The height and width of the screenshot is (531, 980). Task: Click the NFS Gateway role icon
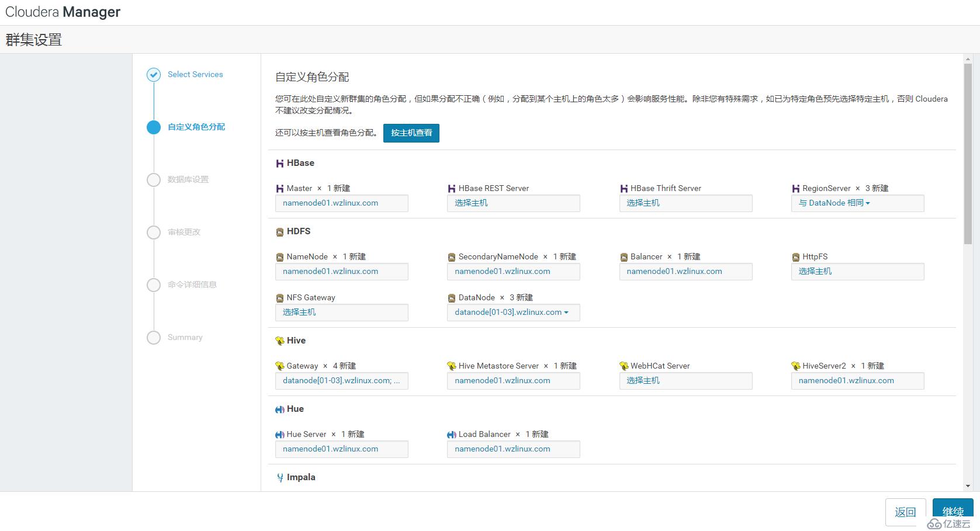tap(279, 298)
